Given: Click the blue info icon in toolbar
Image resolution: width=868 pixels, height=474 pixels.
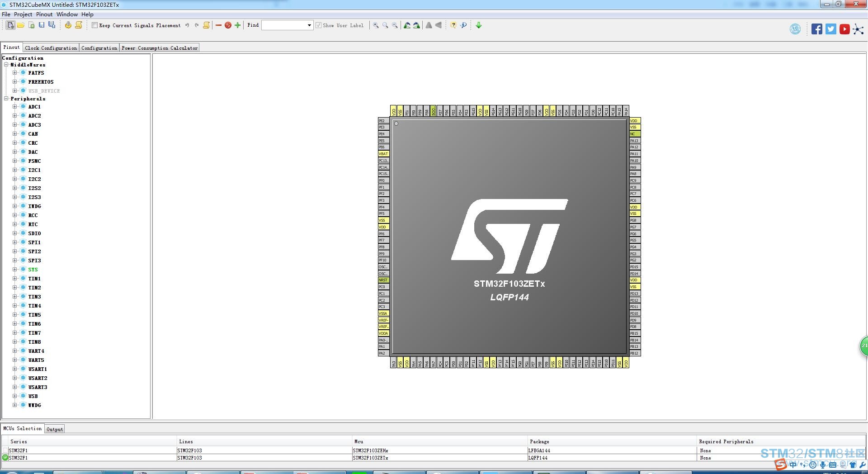Looking at the screenshot, I should pos(463,25).
